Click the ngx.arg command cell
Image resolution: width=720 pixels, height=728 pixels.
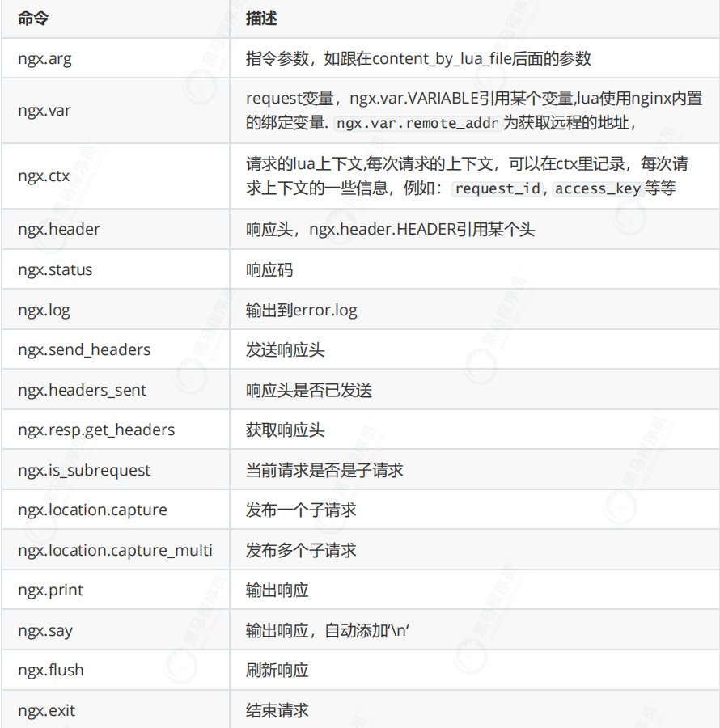[44, 57]
